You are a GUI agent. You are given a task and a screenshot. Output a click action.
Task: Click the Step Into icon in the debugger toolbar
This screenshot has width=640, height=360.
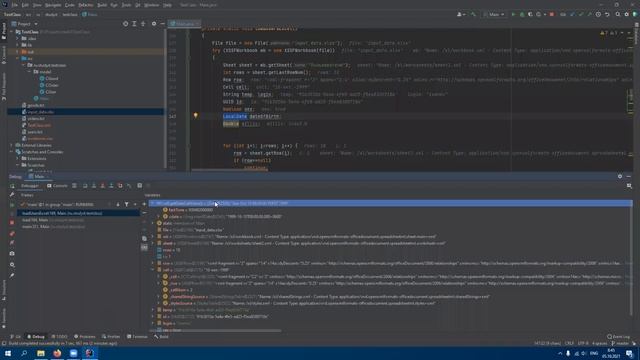click(x=94, y=186)
